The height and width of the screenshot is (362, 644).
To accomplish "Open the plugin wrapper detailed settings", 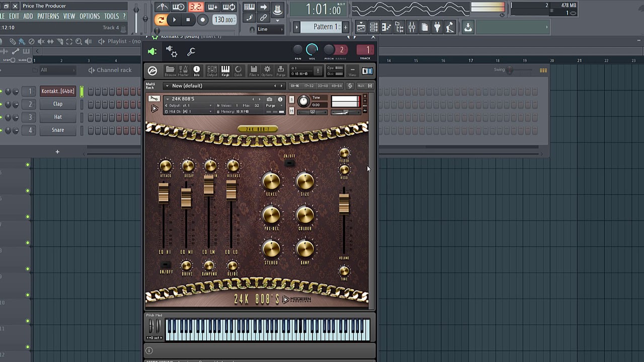I will tap(171, 51).
